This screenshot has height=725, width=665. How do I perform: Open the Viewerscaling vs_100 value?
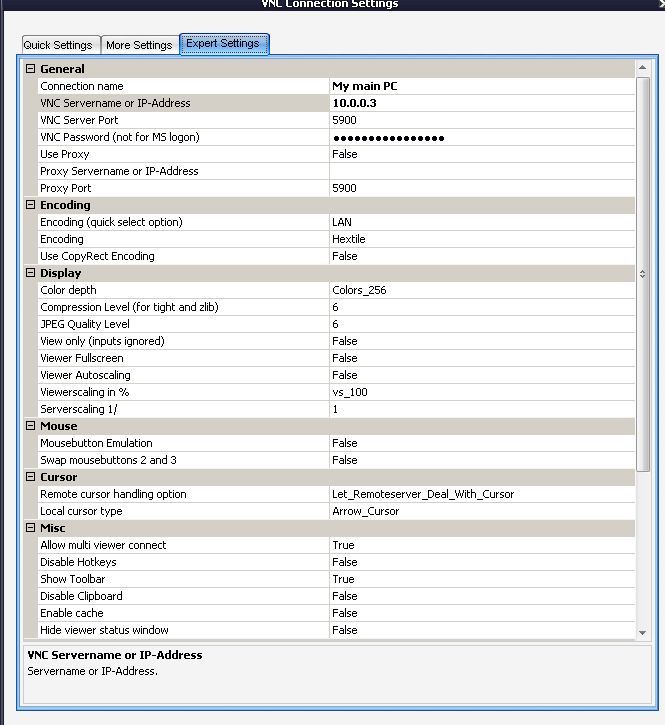pos(482,392)
